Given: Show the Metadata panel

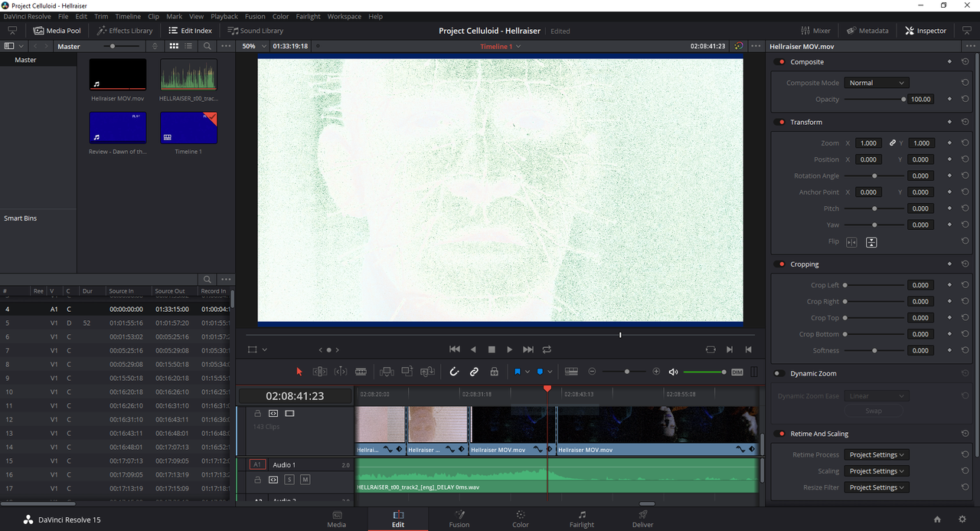Looking at the screenshot, I should click(x=867, y=31).
